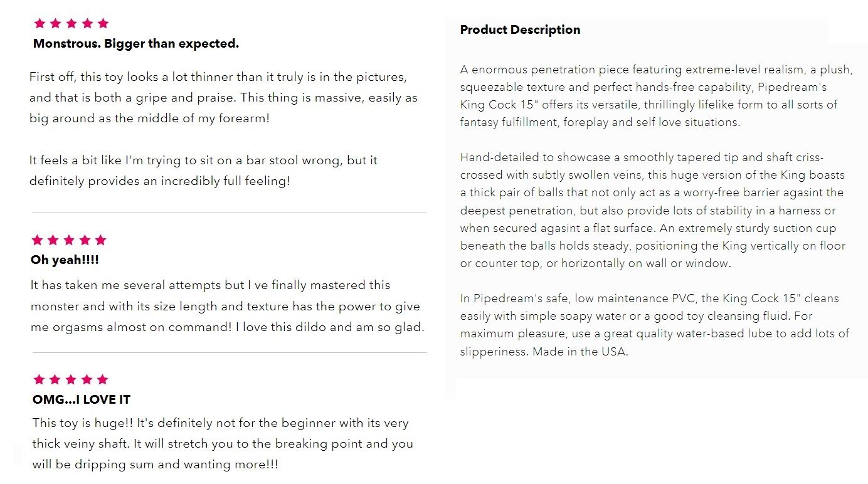This screenshot has width=868, height=484.
Task: Click the 'OMG...I LOVE IT' review heading
Action: pos(82,399)
